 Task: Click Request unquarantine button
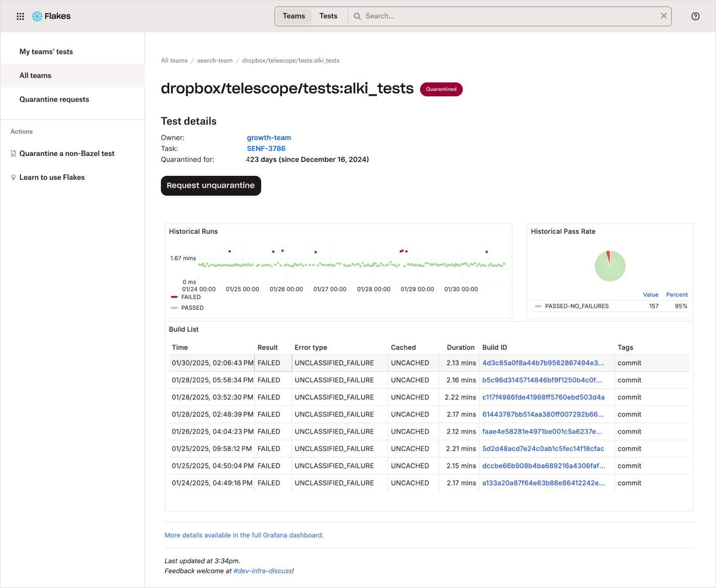[211, 186]
